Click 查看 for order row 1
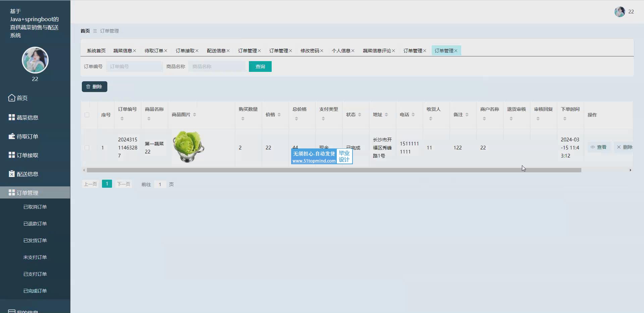The height and width of the screenshot is (313, 644). (x=599, y=147)
